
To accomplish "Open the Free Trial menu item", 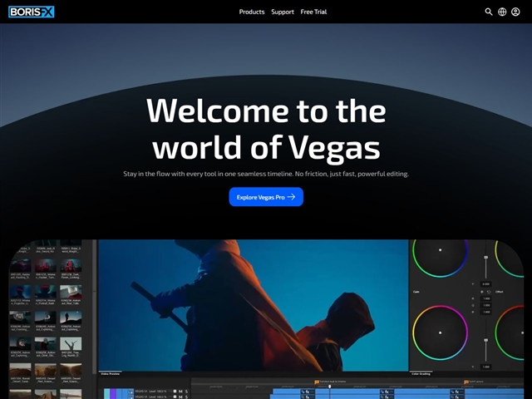I will click(313, 12).
